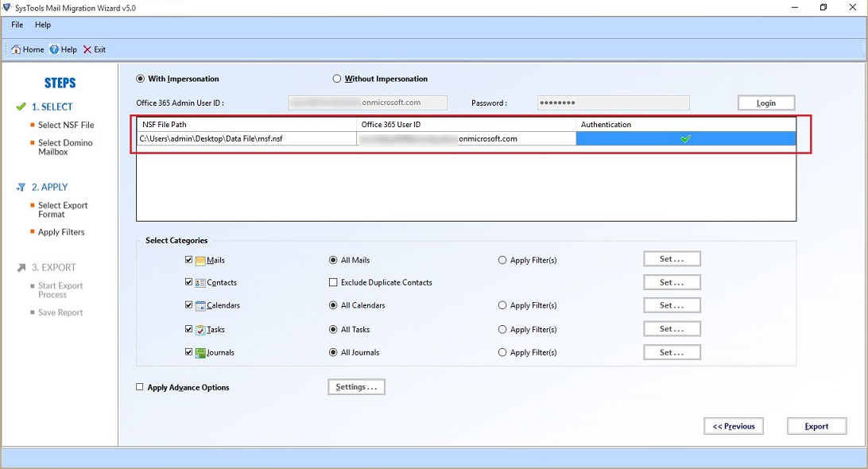Viewport: 868px width, 469px height.
Task: Click the Export button
Action: (x=816, y=426)
